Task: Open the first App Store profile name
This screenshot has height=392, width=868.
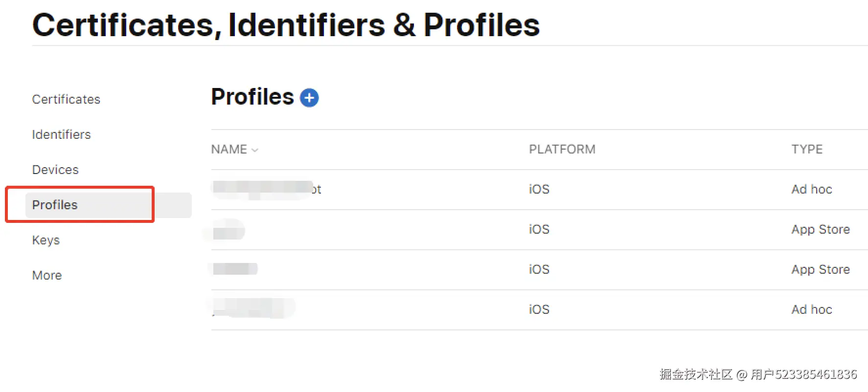Action: [228, 229]
